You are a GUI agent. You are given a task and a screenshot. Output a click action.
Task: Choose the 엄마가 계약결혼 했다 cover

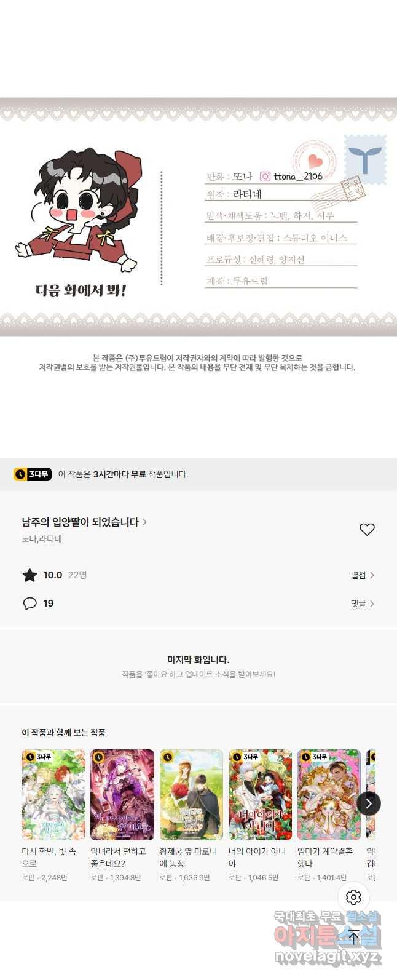(x=329, y=795)
